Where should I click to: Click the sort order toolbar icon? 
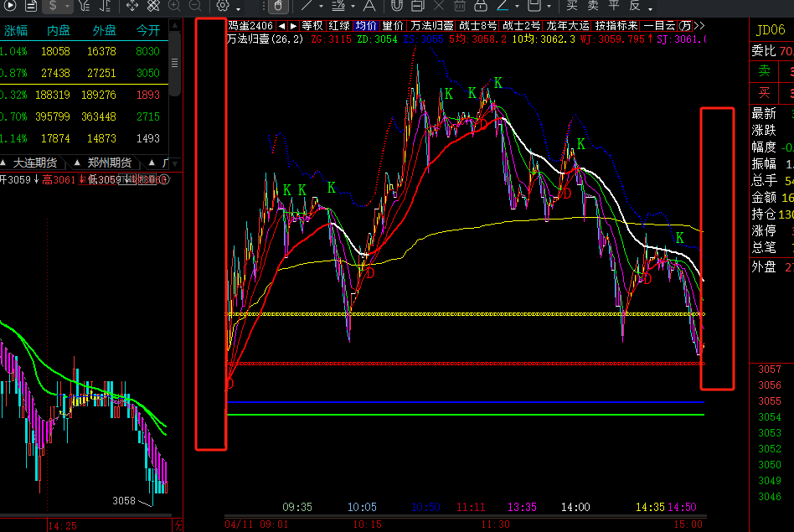pyautogui.click(x=105, y=6)
